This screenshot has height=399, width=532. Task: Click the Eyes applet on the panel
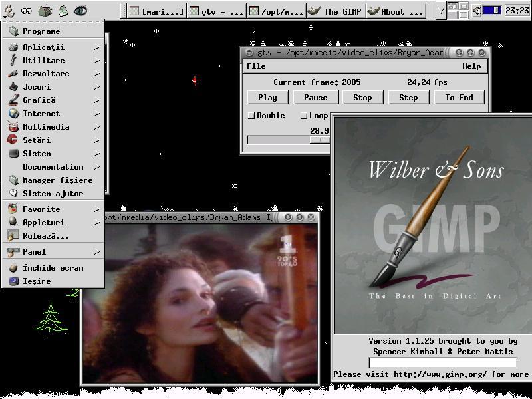click(26, 10)
